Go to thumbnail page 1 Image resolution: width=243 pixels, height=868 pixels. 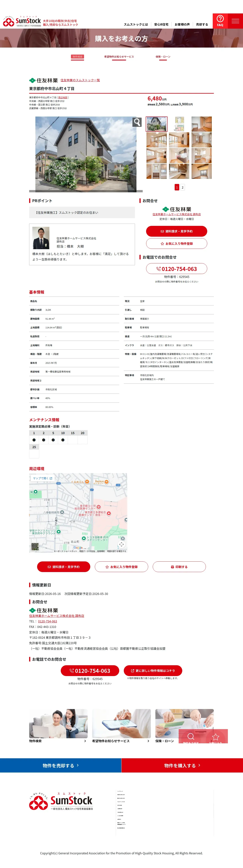(177, 187)
